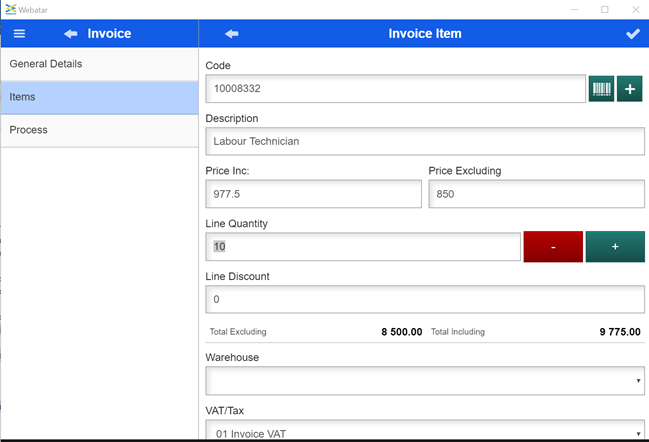Expand the VAT/Tax dropdown
Screen dimensions: 649x442
click(425, 432)
